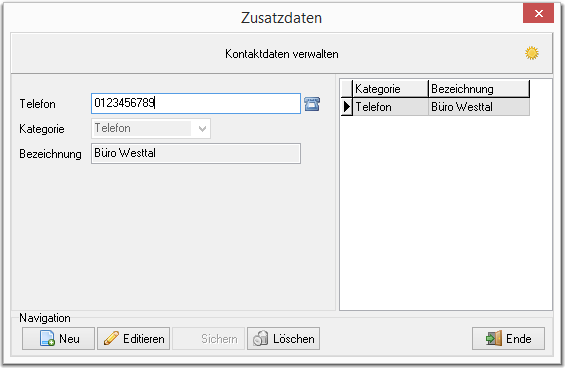
Task: Select the row marker arrow in the table
Action: click(347, 107)
